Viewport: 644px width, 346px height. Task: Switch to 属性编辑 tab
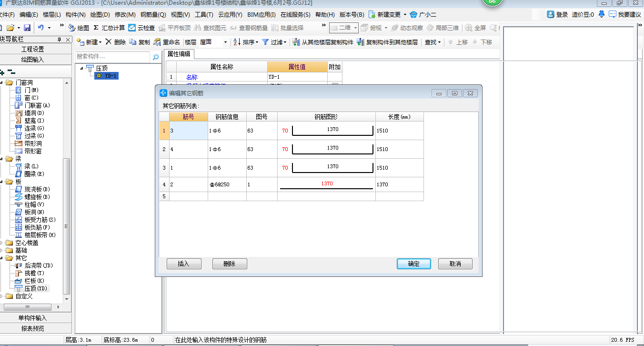(179, 54)
